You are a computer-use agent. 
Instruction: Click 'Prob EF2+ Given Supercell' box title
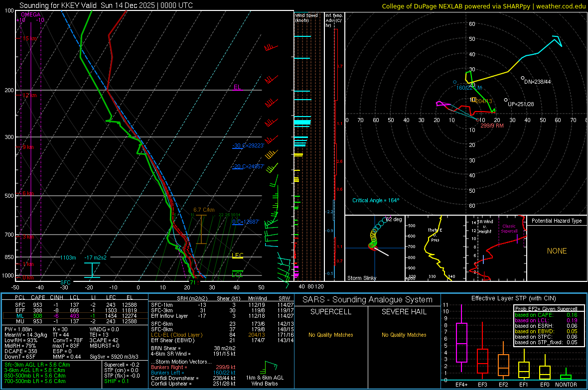[x=546, y=309]
